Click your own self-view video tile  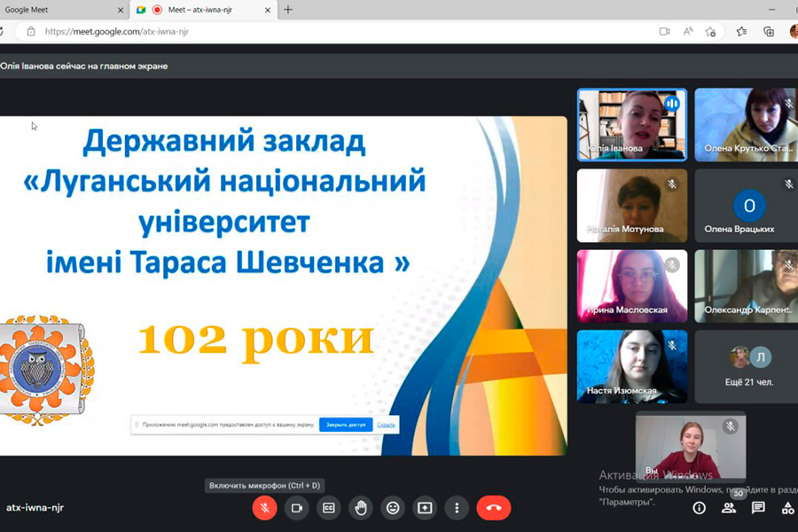[691, 447]
